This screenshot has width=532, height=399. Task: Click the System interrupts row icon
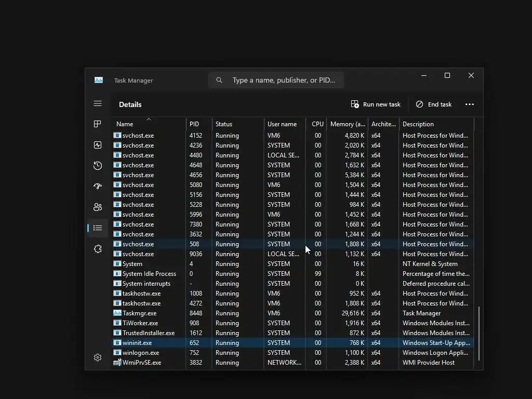(x=117, y=283)
